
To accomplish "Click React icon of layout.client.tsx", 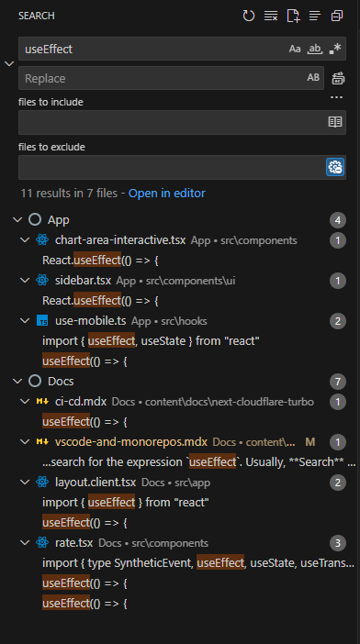I will 42,483.
